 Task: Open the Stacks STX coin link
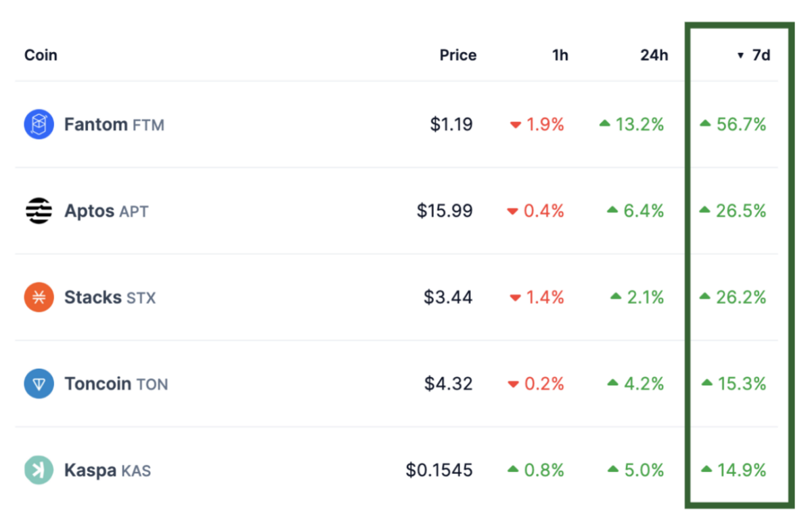pyautogui.click(x=110, y=297)
